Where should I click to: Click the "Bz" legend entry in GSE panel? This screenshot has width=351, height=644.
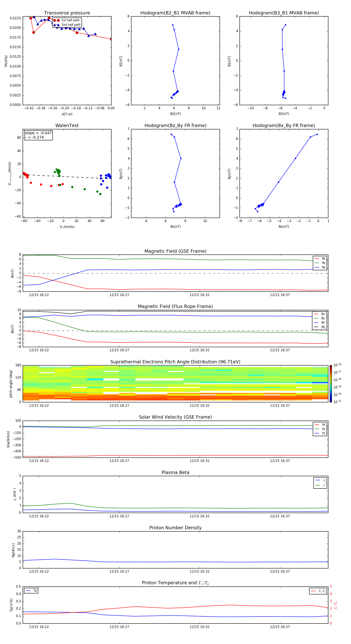(x=320, y=267)
